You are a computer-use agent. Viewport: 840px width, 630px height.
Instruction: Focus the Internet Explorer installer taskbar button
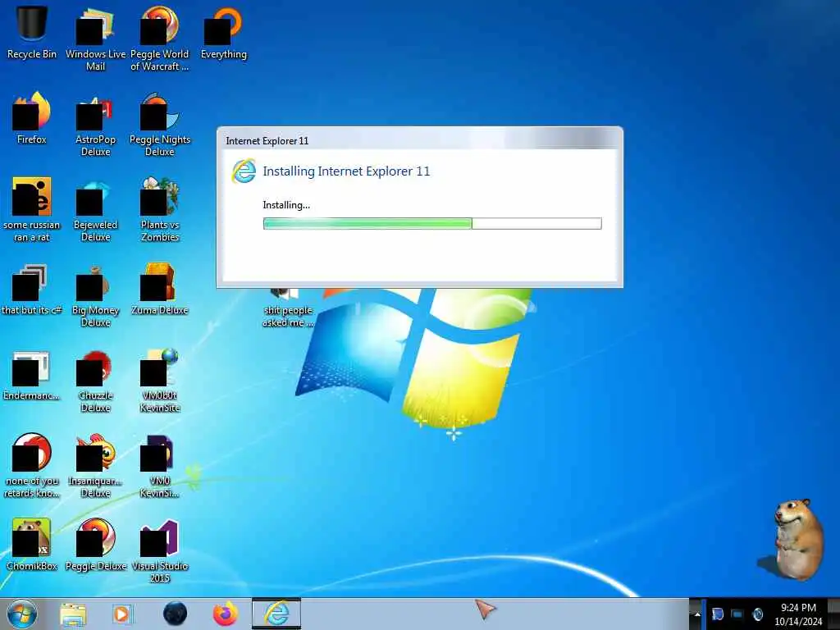coord(276,614)
